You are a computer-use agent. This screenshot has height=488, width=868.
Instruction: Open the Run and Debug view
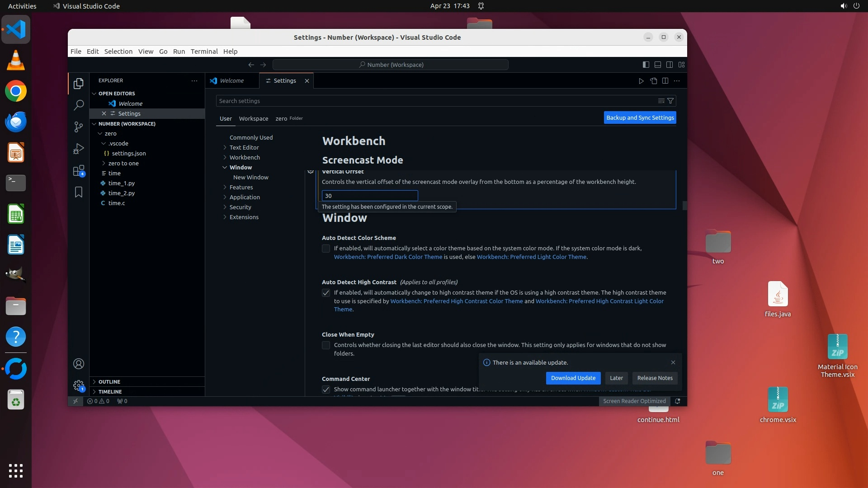(x=79, y=149)
